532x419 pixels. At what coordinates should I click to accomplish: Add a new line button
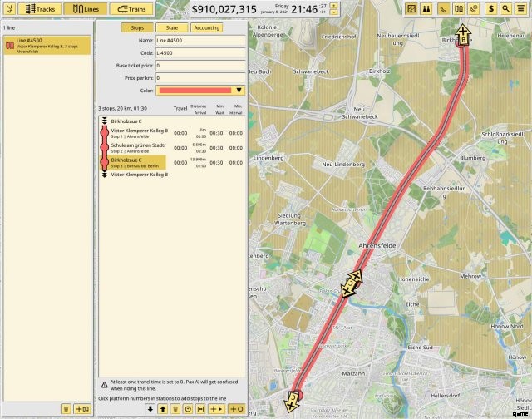81,408
